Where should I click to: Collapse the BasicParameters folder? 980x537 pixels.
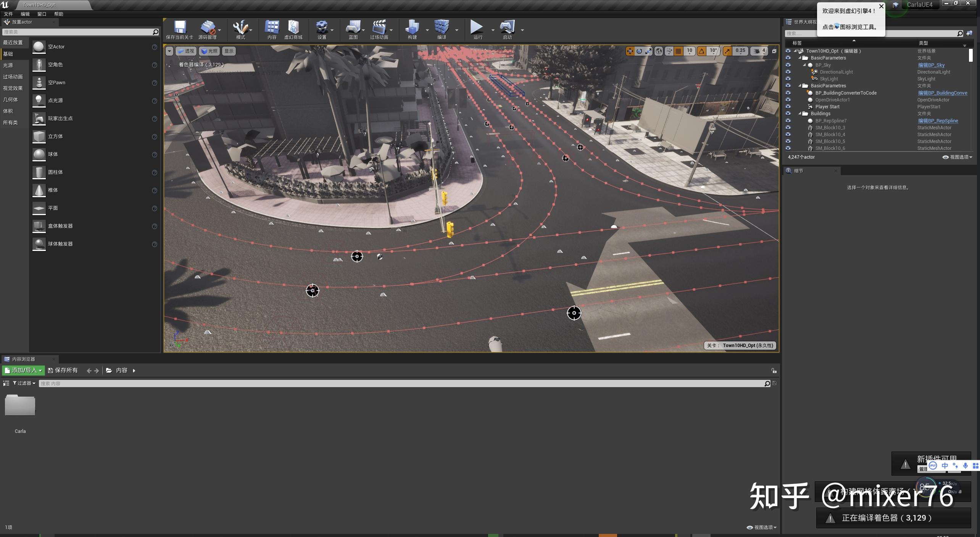click(800, 58)
